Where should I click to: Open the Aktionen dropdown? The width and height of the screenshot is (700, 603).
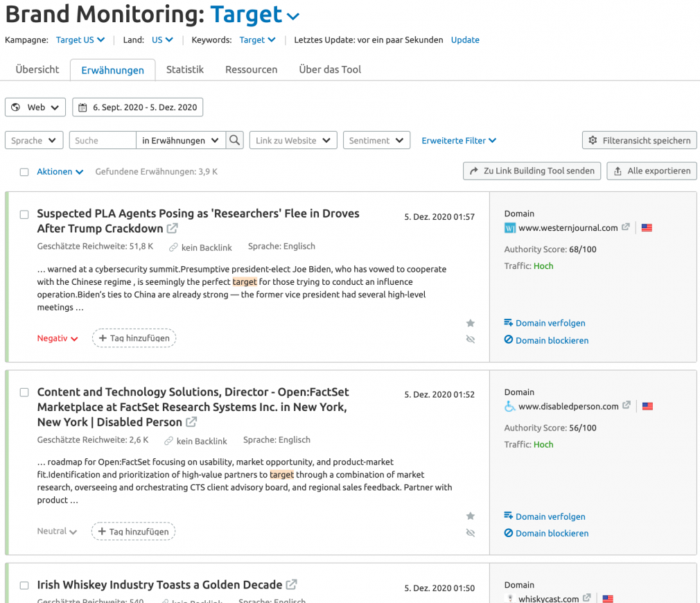pyautogui.click(x=60, y=171)
